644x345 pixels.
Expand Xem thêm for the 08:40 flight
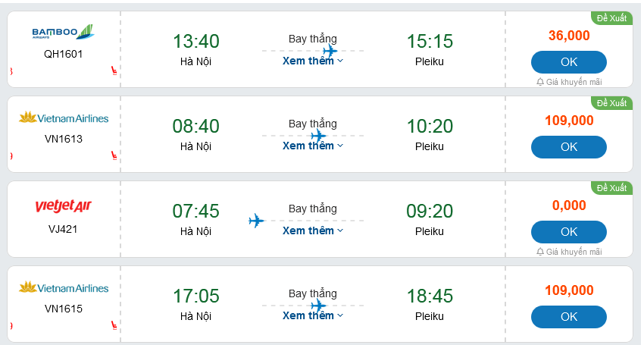(x=312, y=146)
